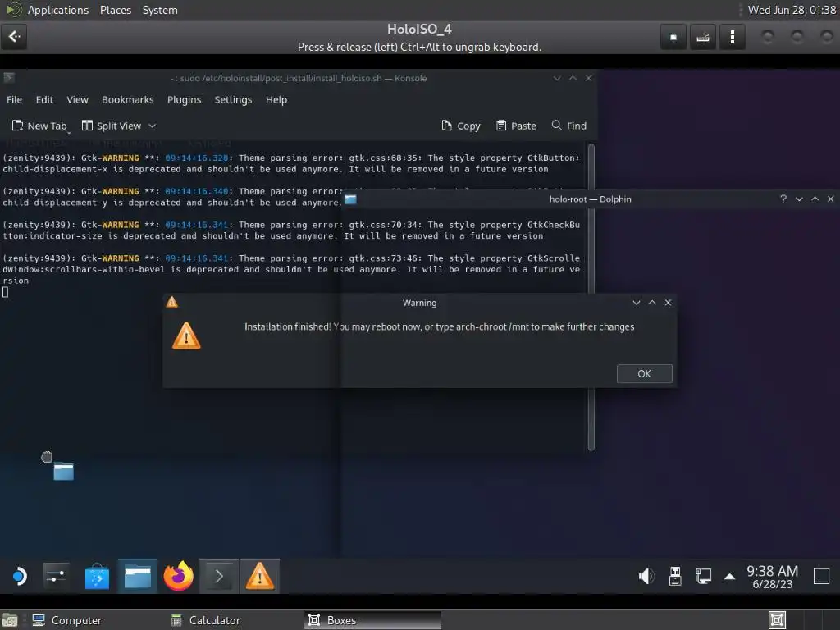Expand hidden system tray icons arrow
This screenshot has width=840, height=630.
coord(729,577)
